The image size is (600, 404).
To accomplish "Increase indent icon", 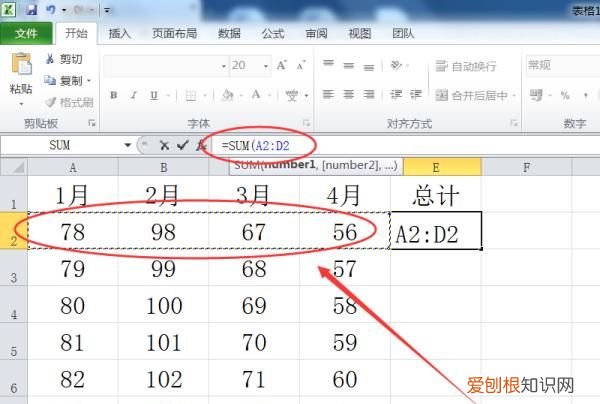I will click(416, 94).
